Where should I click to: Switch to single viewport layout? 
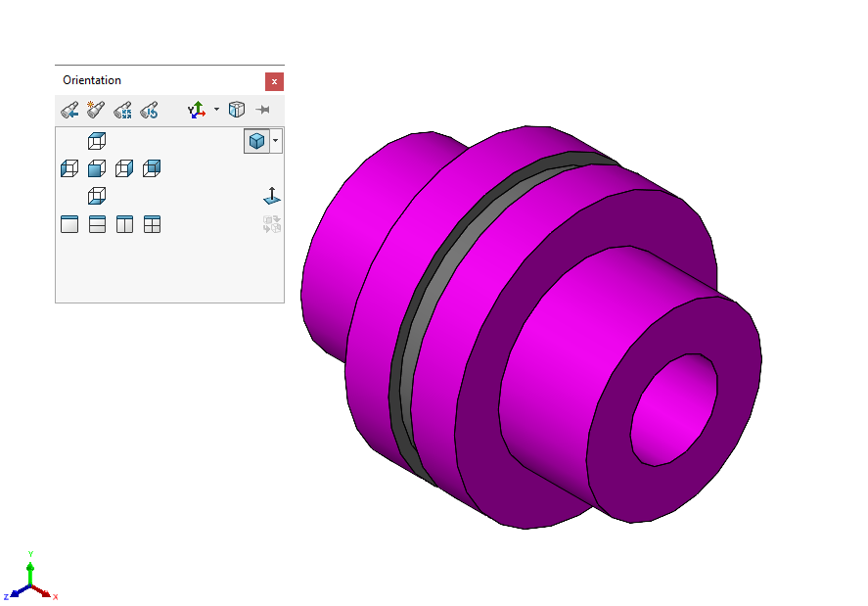click(69, 223)
